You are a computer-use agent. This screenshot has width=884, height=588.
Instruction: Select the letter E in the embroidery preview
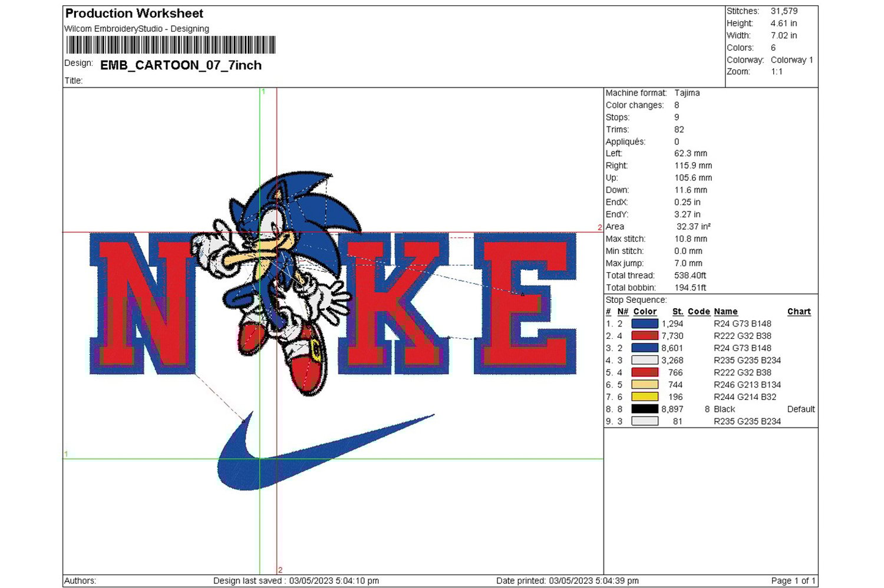click(x=525, y=303)
